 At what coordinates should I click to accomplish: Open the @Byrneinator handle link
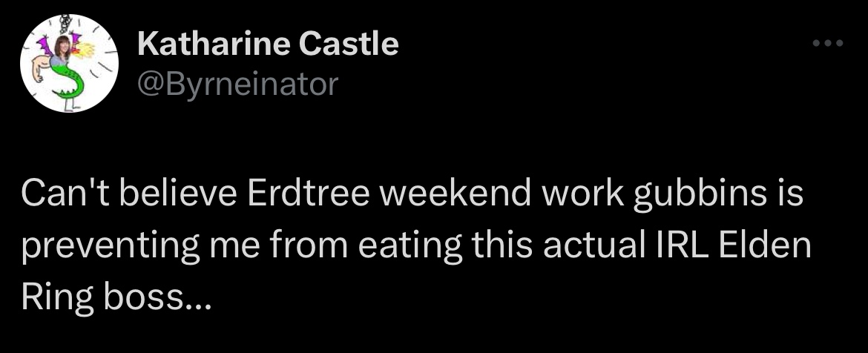point(237,85)
